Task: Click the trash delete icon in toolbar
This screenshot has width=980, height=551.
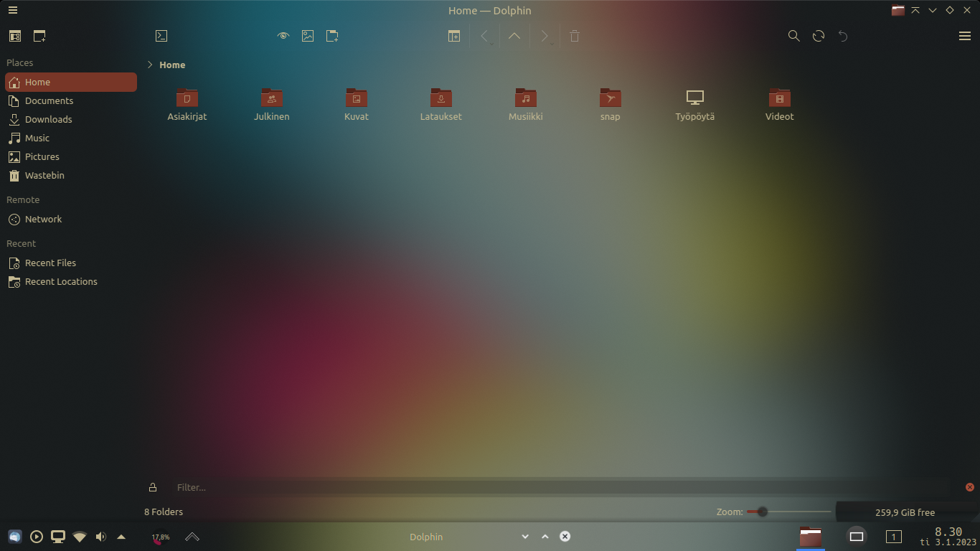Action: click(575, 36)
